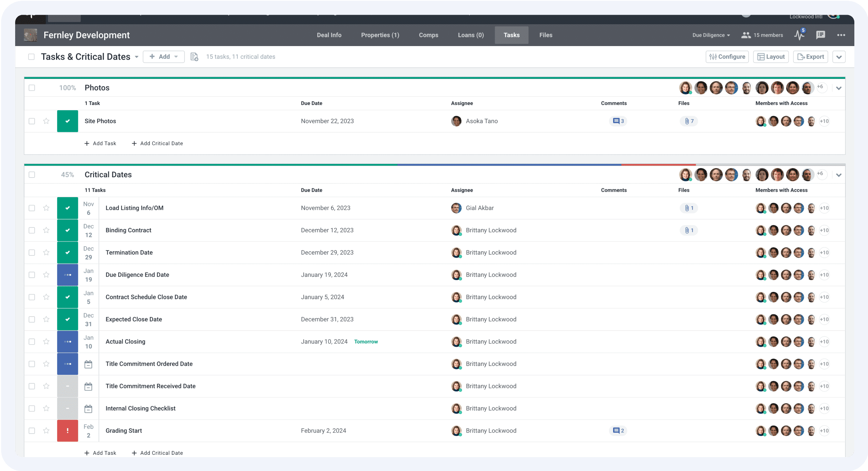Open the chevron dropdown next to Export
Image resolution: width=868 pixels, height=471 pixels.
(839, 57)
